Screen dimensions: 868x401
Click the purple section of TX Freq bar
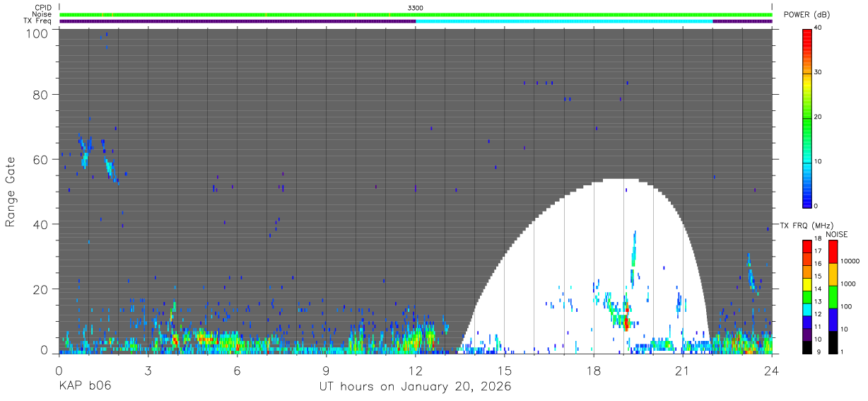click(237, 21)
